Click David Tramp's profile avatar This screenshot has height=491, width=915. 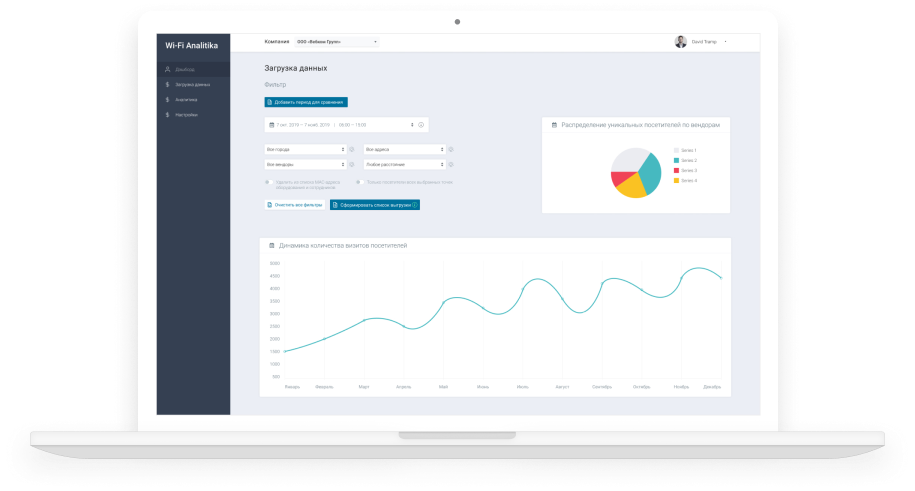click(x=681, y=42)
